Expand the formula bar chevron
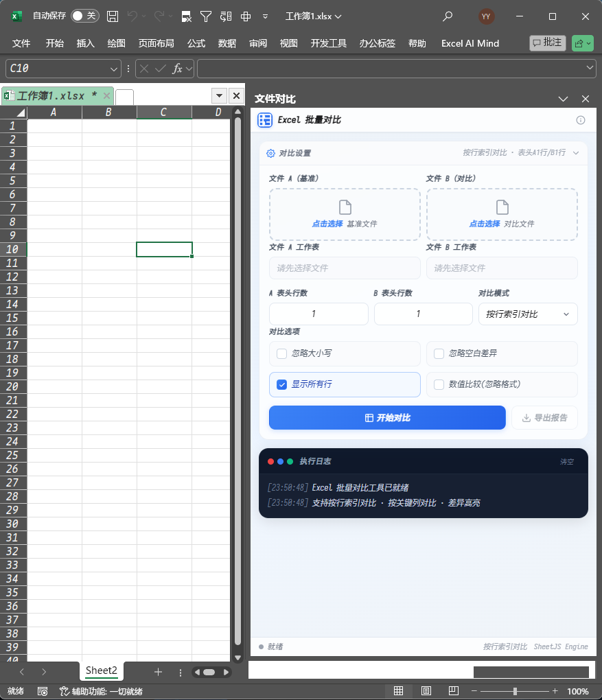Screen dimensions: 602x700 click(x=590, y=68)
